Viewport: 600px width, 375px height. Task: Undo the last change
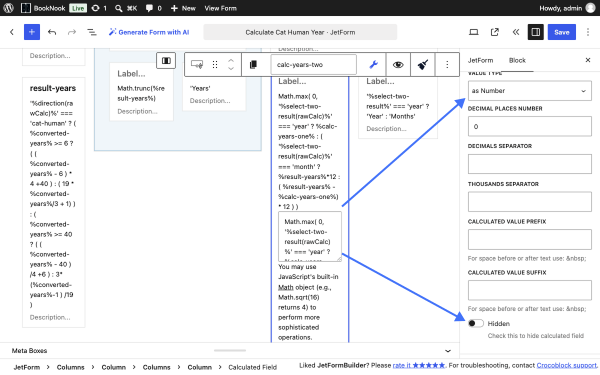click(52, 32)
